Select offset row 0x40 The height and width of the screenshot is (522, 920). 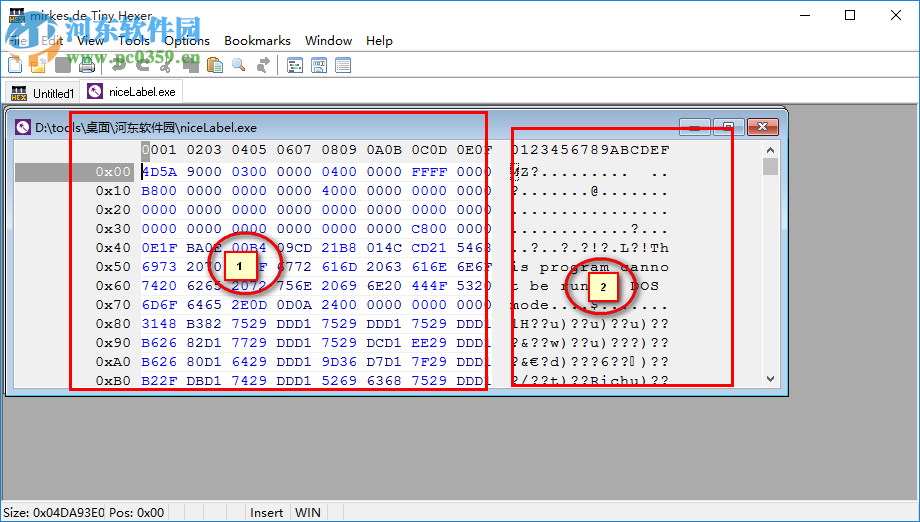click(113, 248)
